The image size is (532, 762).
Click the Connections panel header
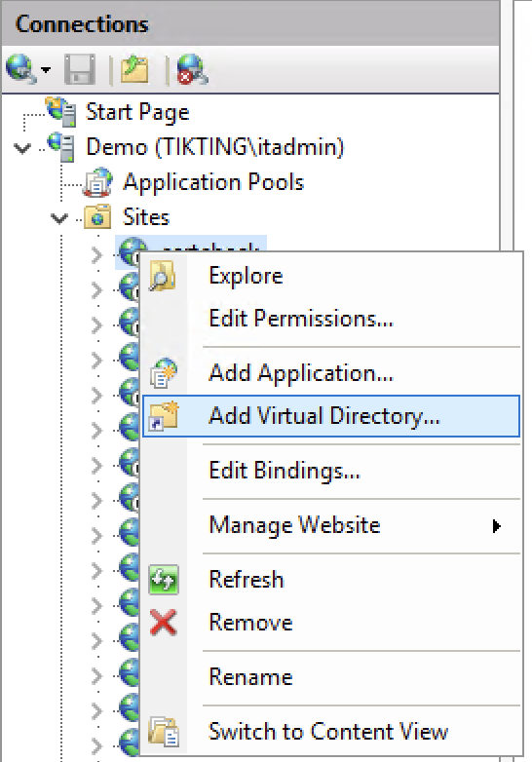(250, 23)
